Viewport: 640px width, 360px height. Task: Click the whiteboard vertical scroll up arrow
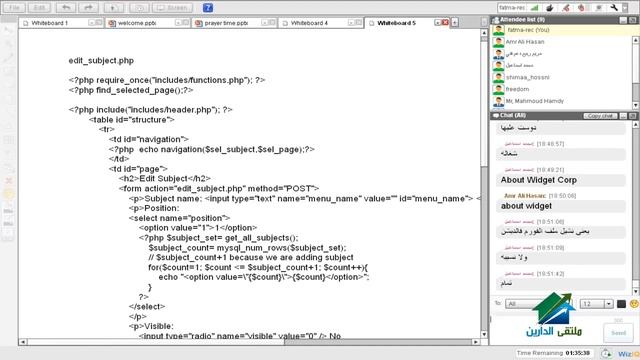click(484, 33)
